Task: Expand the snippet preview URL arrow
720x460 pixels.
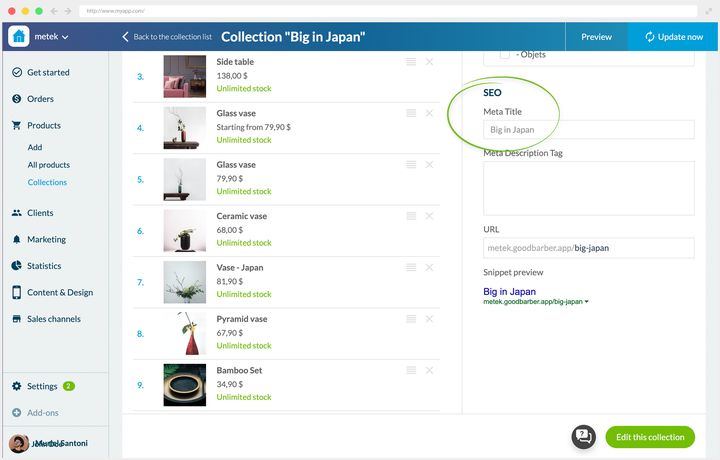Action: pos(586,302)
